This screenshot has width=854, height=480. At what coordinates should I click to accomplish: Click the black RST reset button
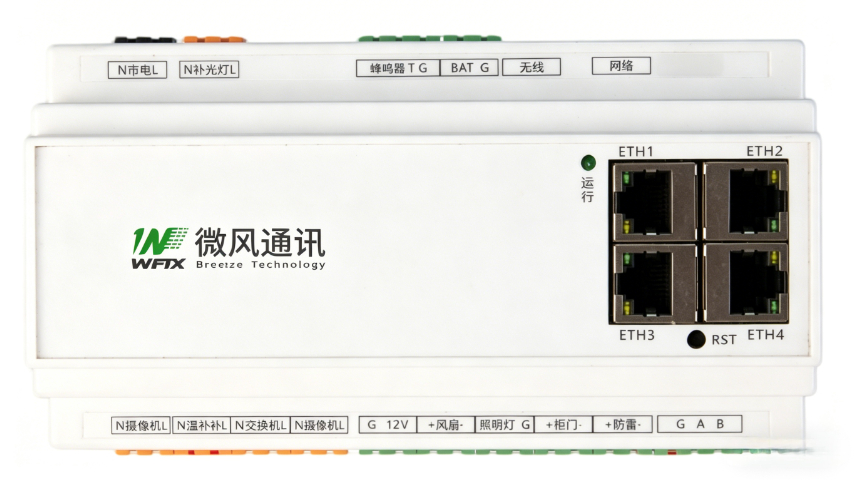[696, 339]
